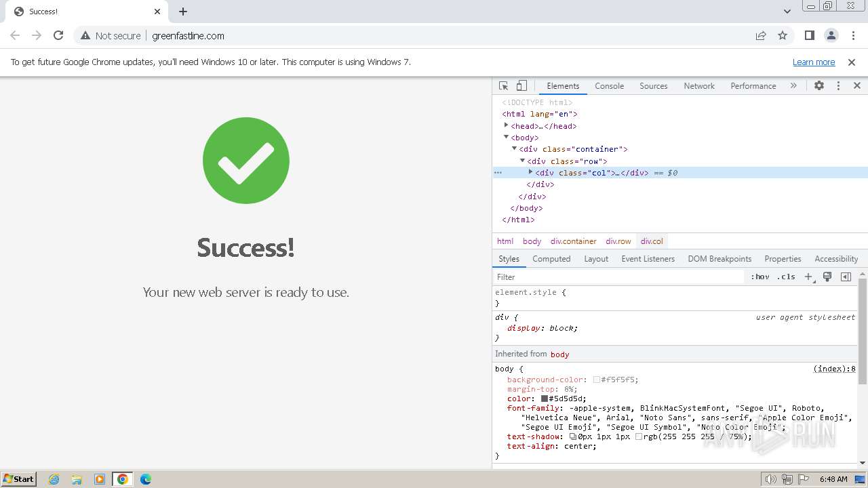Toggle computed styles sidebar icon
868x488 pixels.
846,277
